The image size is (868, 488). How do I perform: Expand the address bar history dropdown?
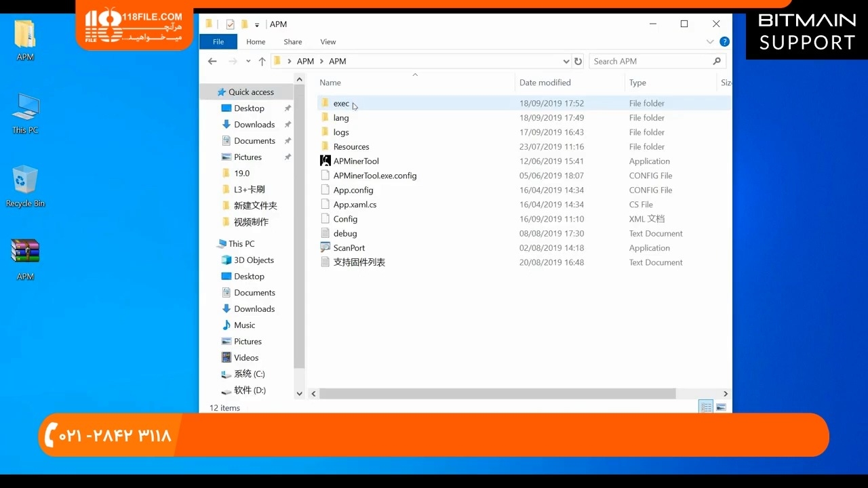(567, 61)
